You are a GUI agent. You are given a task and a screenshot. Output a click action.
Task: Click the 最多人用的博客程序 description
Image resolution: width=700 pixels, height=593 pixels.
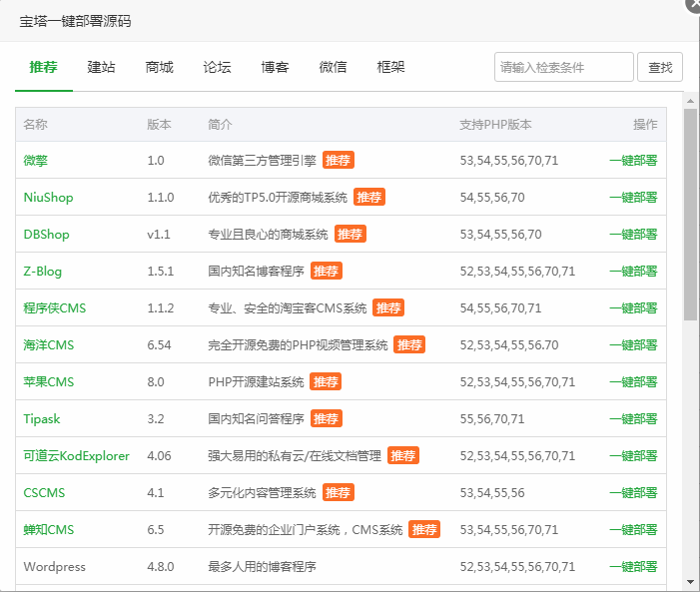(262, 567)
